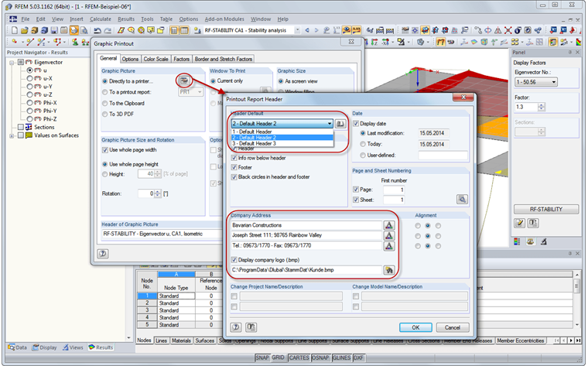Expand Values on Surfaces tree node
Viewport: 588px width, 366px height.
12,135
